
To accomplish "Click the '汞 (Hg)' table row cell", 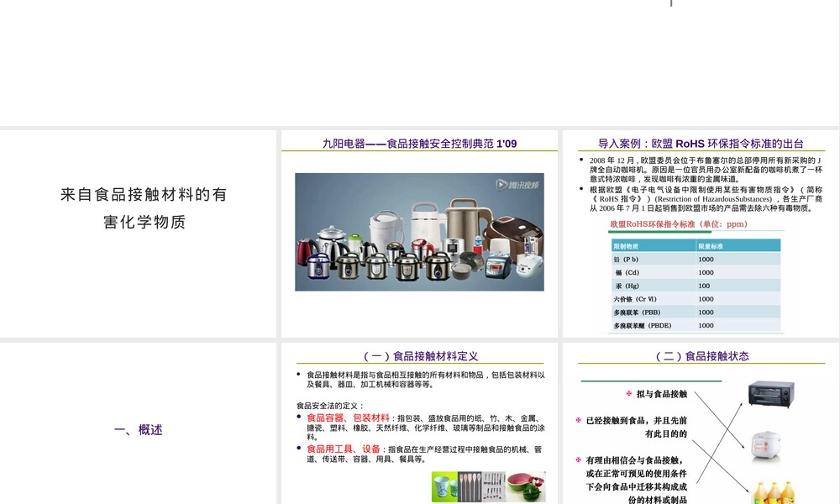I will [x=654, y=286].
